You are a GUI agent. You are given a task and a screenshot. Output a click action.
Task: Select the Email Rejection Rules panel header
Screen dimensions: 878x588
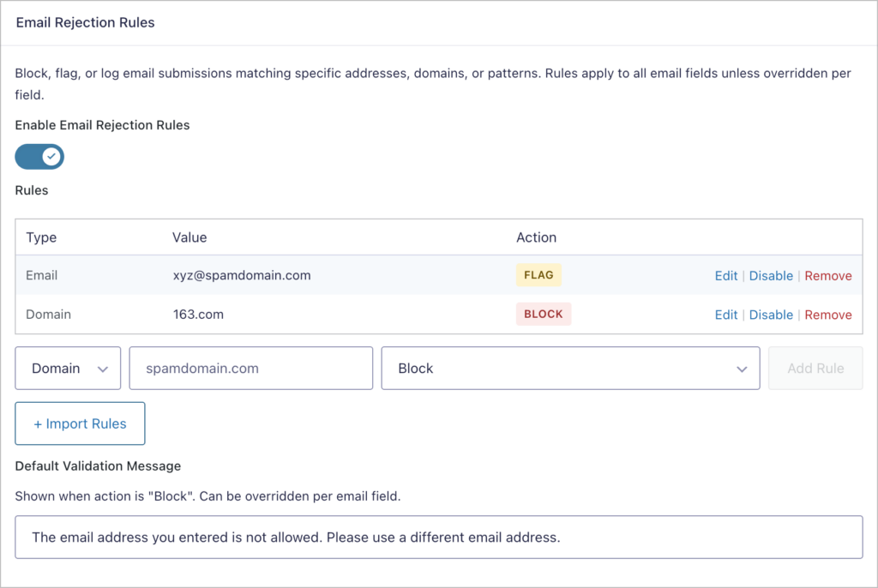point(85,22)
